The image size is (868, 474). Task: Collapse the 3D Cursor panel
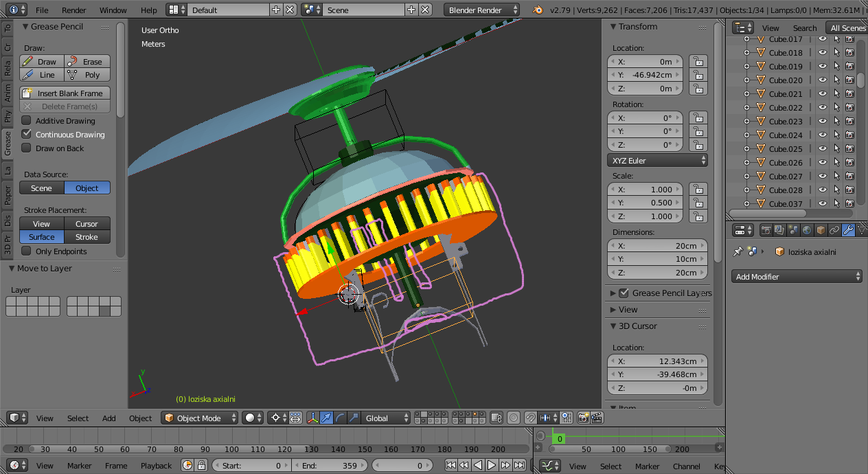tap(612, 326)
